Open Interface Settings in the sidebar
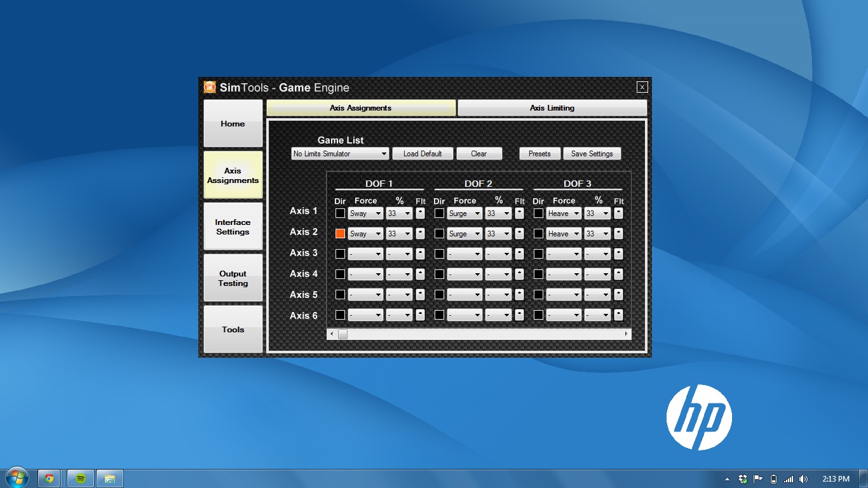This screenshot has height=488, width=868. pos(233,226)
